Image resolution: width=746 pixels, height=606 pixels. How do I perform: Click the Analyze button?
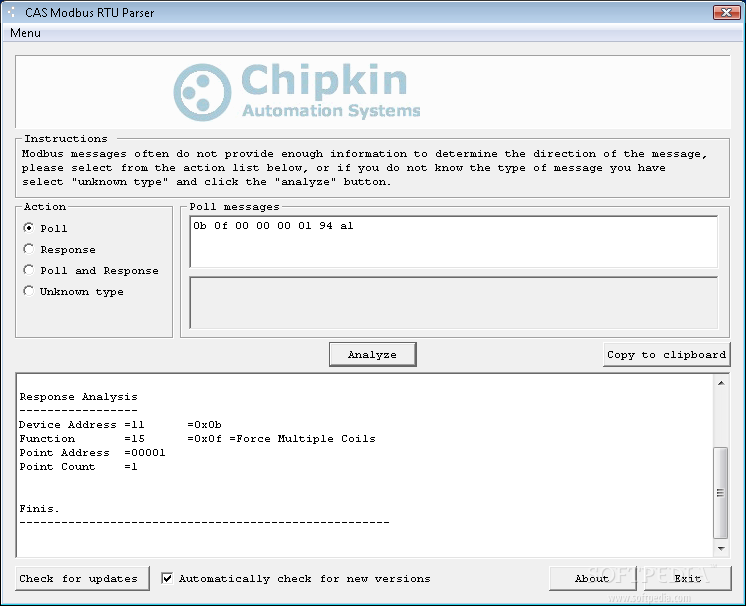[x=373, y=354]
